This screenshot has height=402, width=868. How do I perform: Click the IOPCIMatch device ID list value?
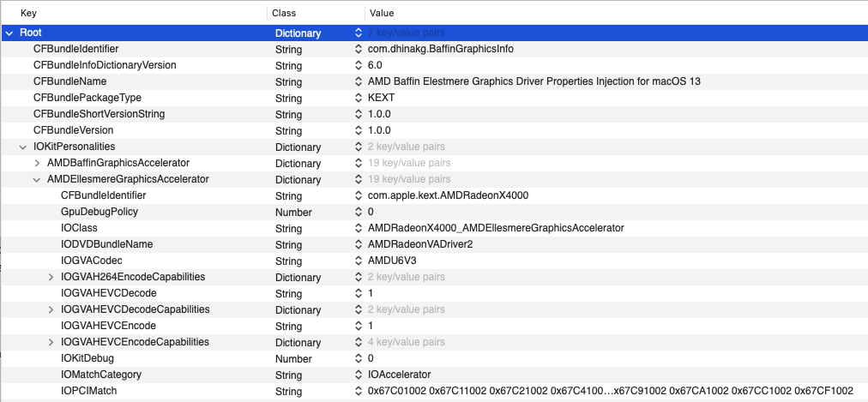pyautogui.click(x=611, y=391)
